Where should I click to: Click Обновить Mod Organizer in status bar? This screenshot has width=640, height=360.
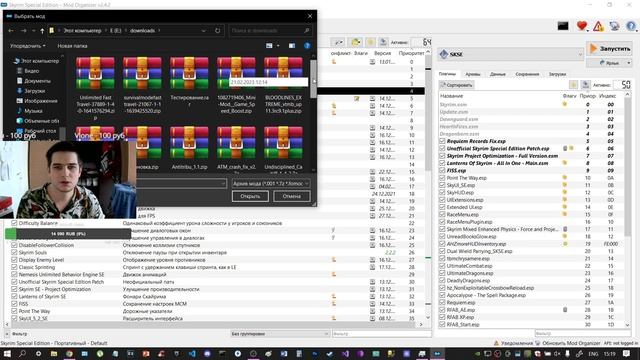pos(571,343)
